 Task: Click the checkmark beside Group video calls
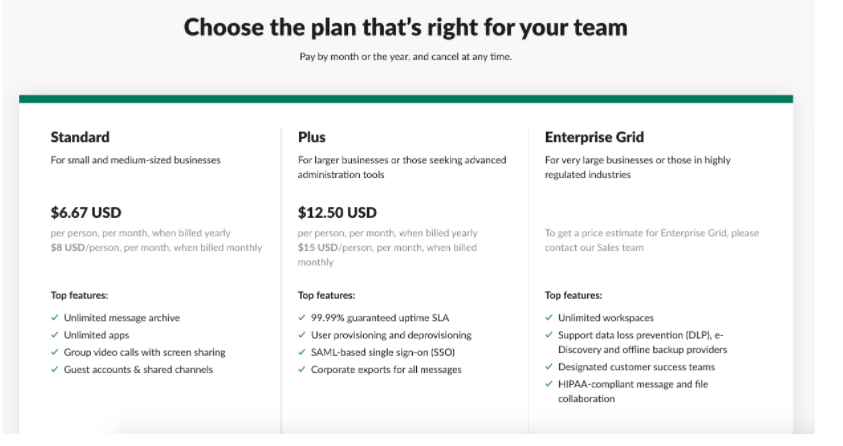(x=54, y=352)
